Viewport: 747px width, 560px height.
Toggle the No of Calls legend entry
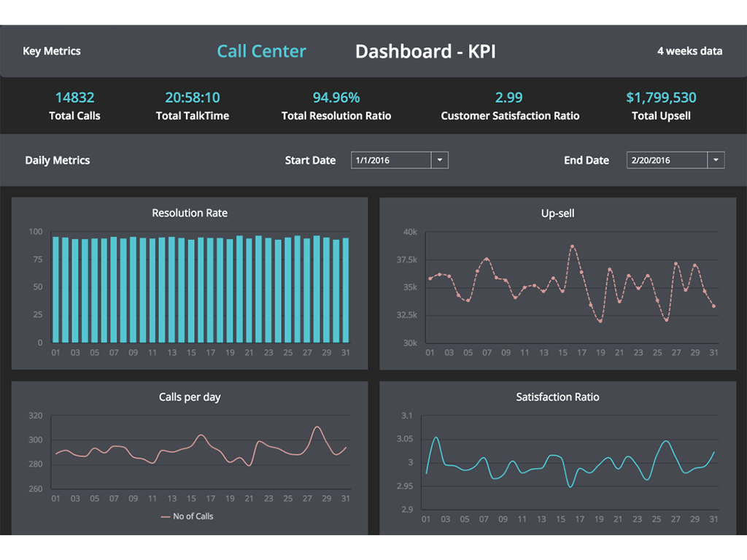(x=187, y=516)
